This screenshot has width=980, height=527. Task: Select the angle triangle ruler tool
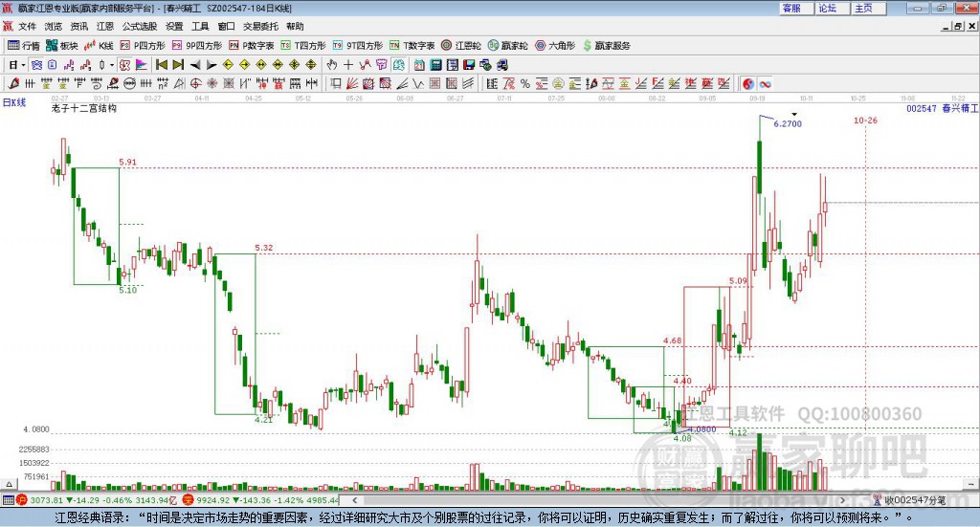(x=179, y=83)
